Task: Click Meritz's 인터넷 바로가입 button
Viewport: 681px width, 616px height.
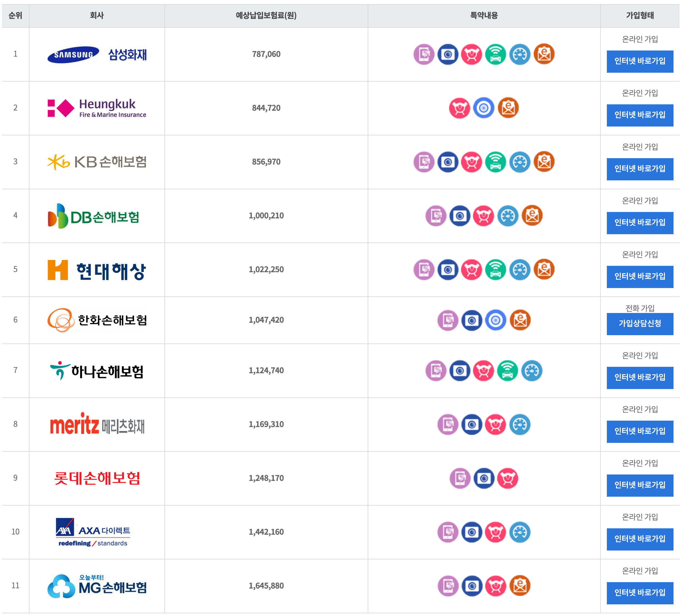Action: [640, 432]
